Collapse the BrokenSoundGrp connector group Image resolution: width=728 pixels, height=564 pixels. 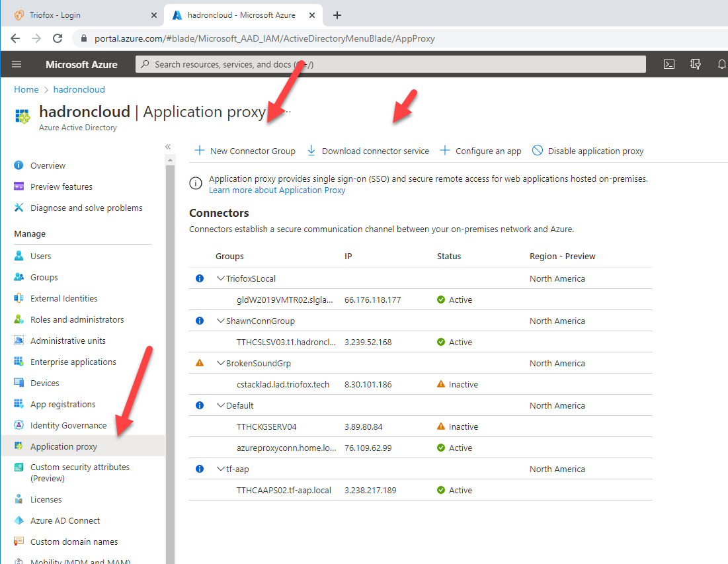[221, 363]
